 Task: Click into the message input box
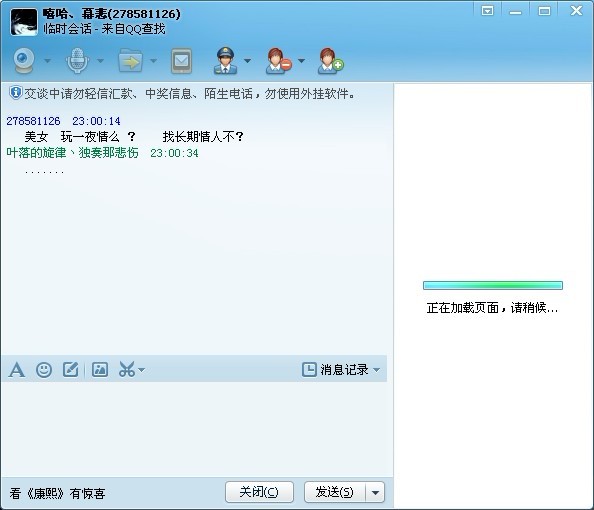194,428
